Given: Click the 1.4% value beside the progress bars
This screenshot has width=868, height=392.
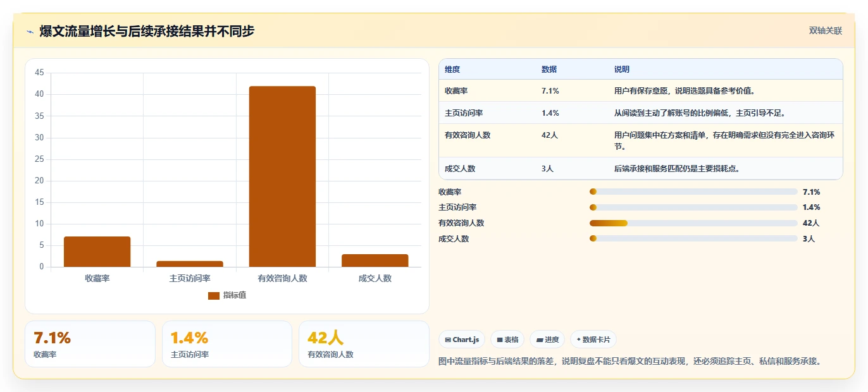Looking at the screenshot, I should pyautogui.click(x=811, y=207).
